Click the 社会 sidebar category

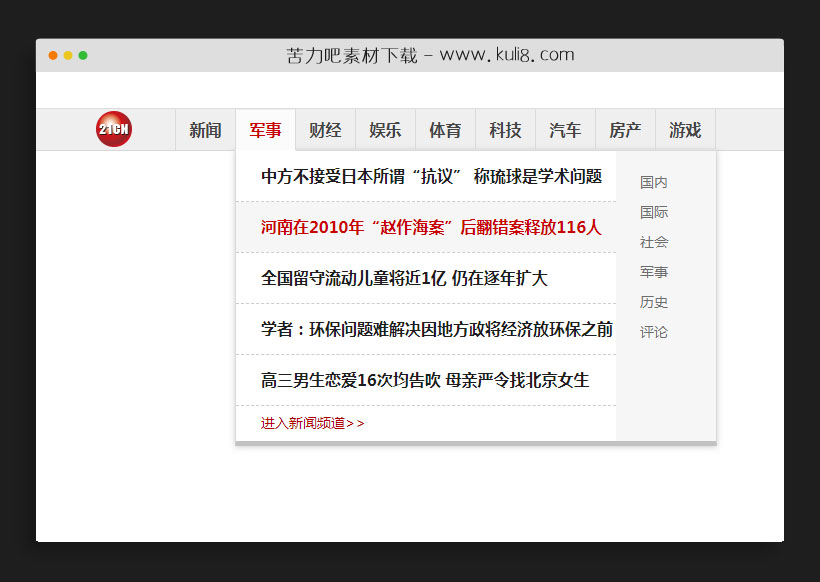click(653, 242)
